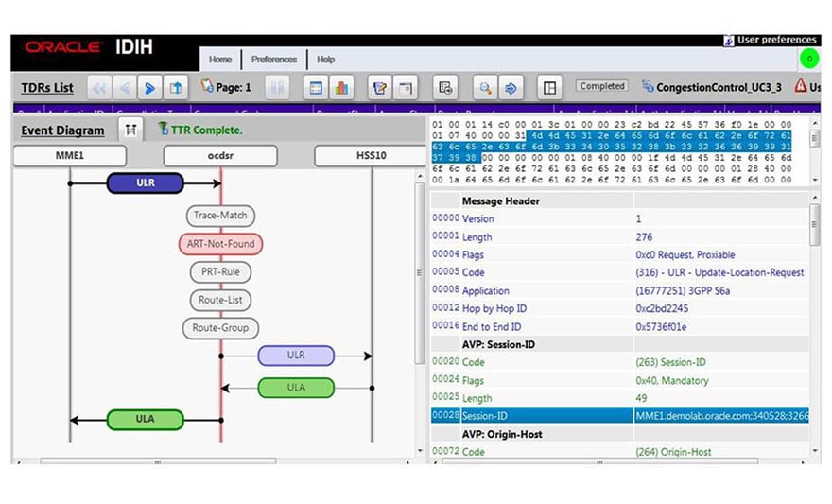Open the table view toolbar icon
The height and width of the screenshot is (504, 832).
point(316,88)
